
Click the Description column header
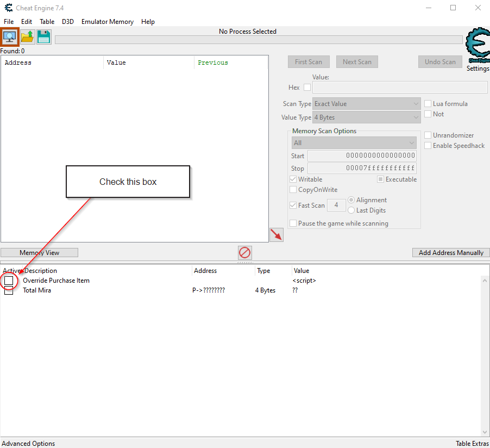click(107, 271)
